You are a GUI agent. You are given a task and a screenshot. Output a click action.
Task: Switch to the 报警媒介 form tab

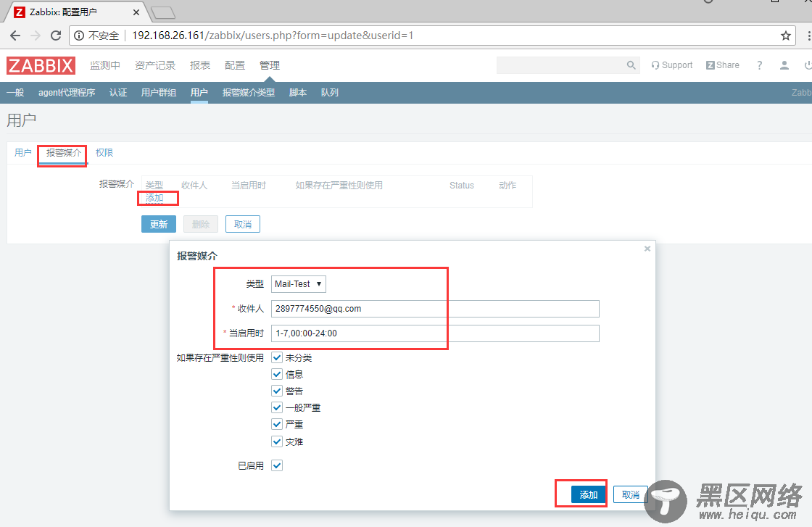(64, 153)
